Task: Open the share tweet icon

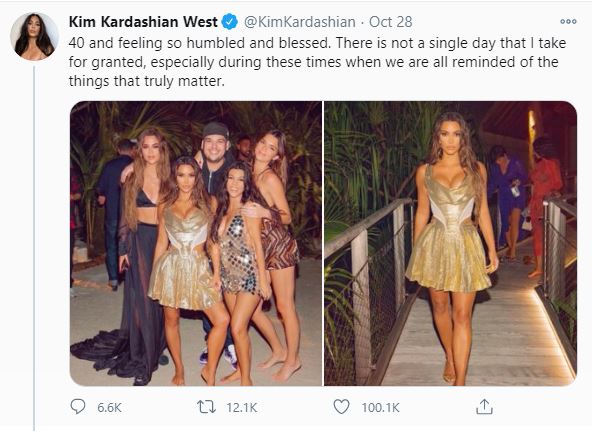Action: pos(484,407)
